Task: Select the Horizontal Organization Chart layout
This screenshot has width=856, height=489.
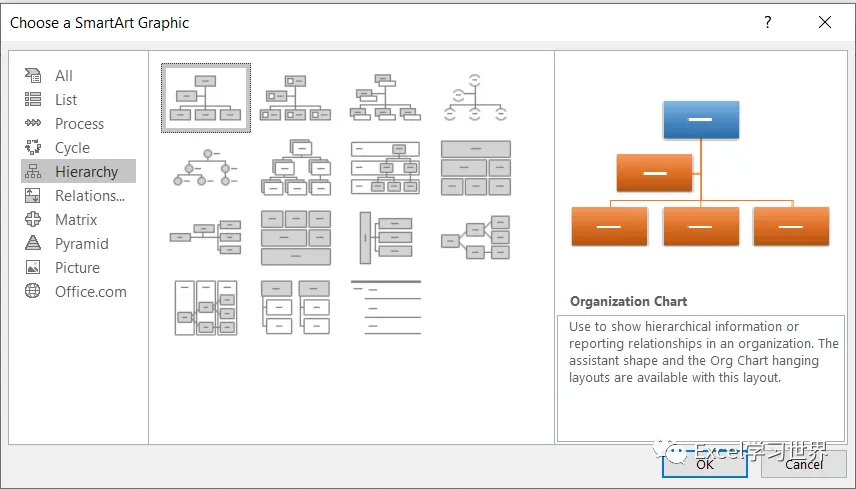Action: click(206, 237)
